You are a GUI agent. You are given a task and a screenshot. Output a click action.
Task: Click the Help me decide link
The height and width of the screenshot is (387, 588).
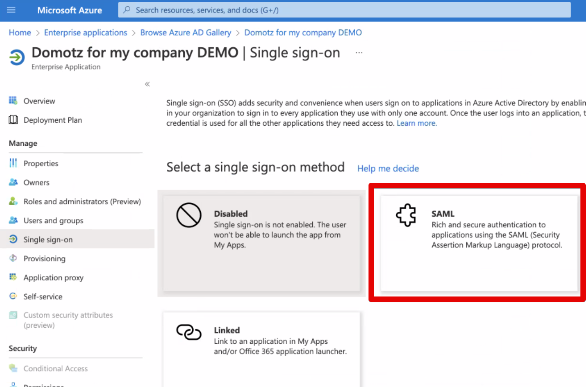(x=388, y=168)
